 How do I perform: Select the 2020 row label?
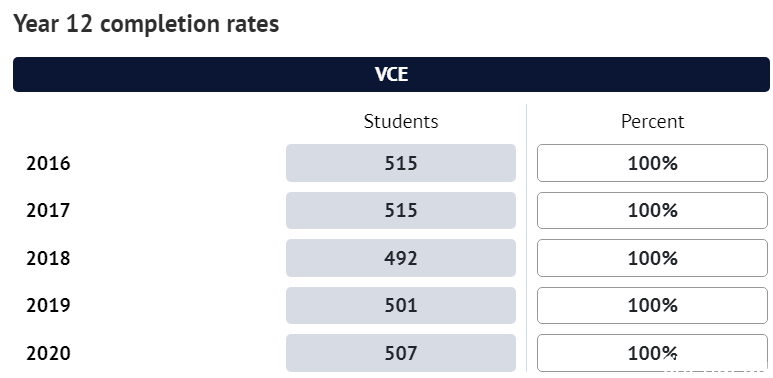pos(48,353)
